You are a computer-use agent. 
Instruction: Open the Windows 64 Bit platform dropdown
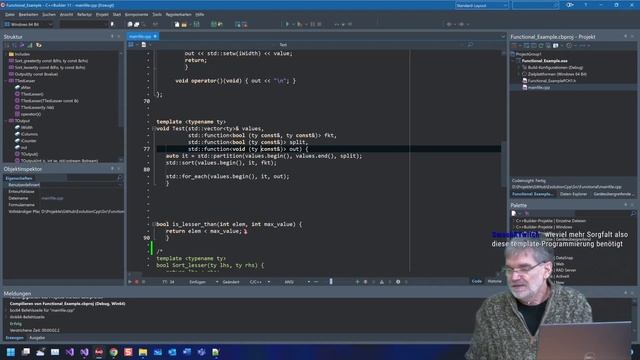(x=28, y=24)
